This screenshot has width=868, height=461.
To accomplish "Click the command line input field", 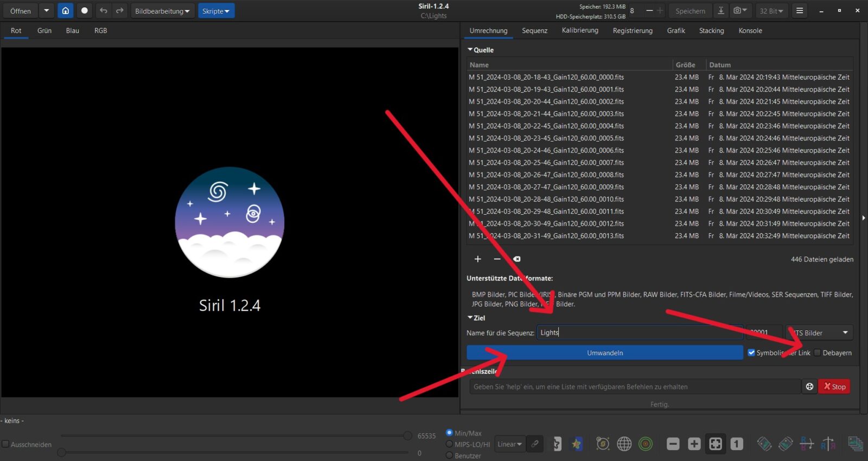I will 635,387.
